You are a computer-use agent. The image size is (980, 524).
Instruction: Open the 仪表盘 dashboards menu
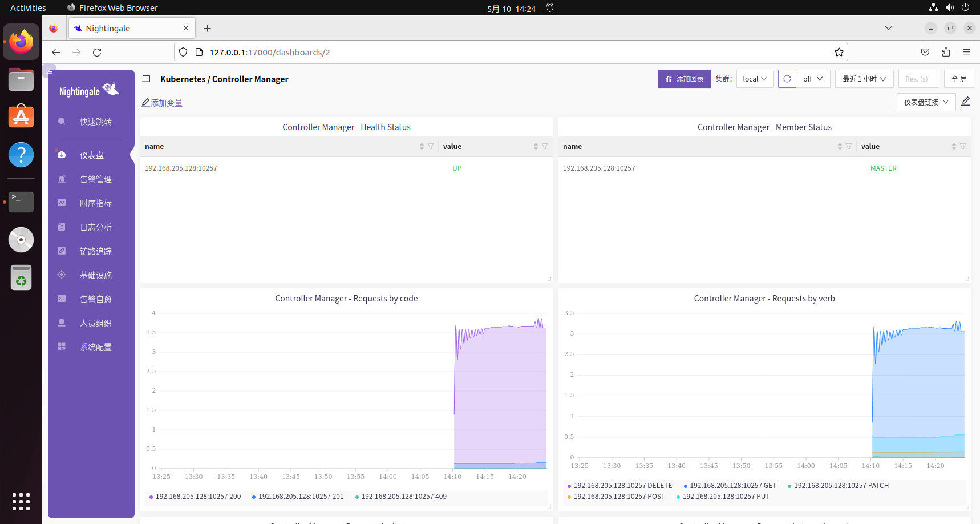[91, 155]
